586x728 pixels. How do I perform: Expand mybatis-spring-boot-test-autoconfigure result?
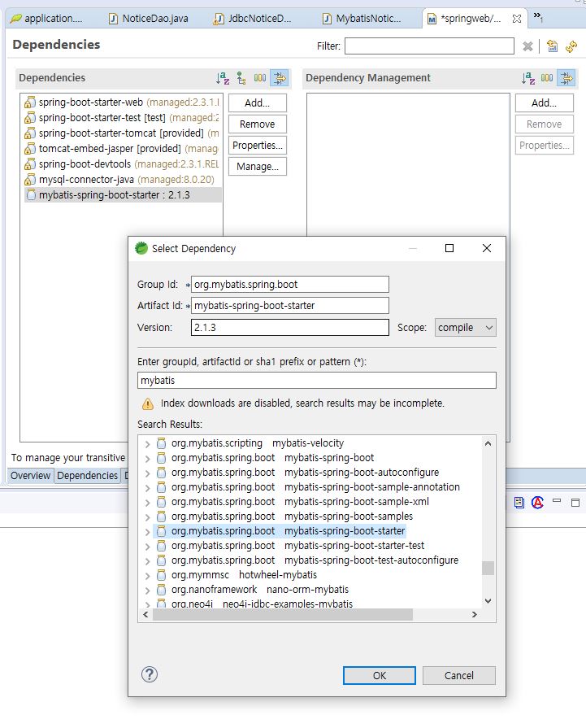[x=148, y=561]
